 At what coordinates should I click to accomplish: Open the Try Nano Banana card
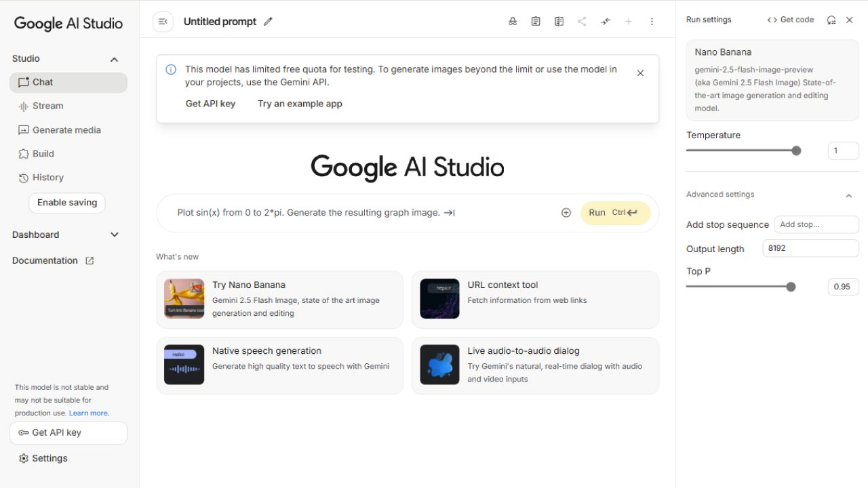pyautogui.click(x=280, y=300)
